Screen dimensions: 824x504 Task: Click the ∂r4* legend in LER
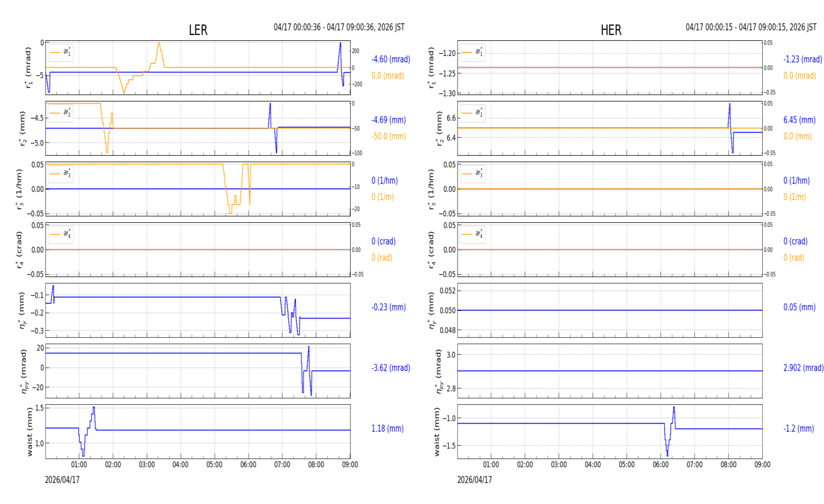coord(61,234)
